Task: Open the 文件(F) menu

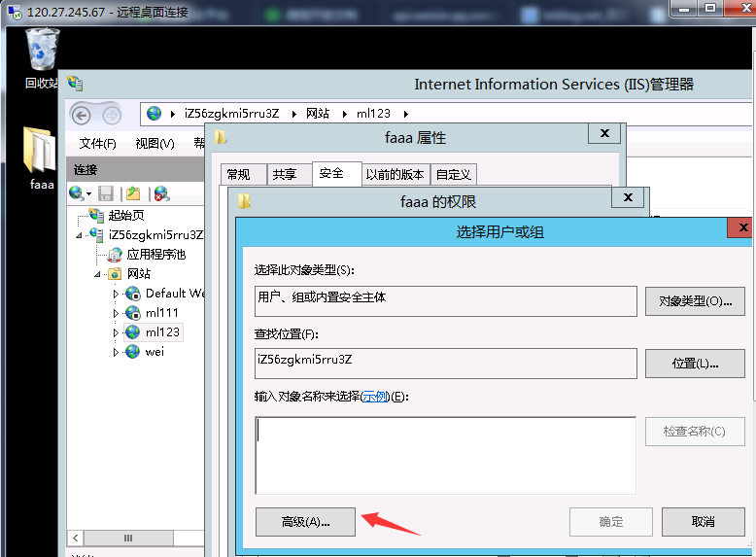Action: pyautogui.click(x=97, y=143)
